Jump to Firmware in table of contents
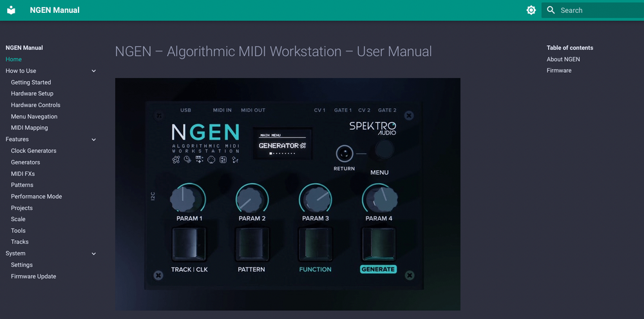Screen dimensions: 644x319 point(559,70)
